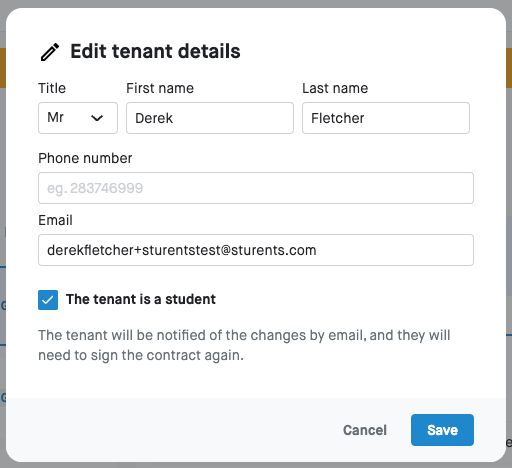Click the contract re-sign notification text
This screenshot has height=468, width=512.
point(244,345)
